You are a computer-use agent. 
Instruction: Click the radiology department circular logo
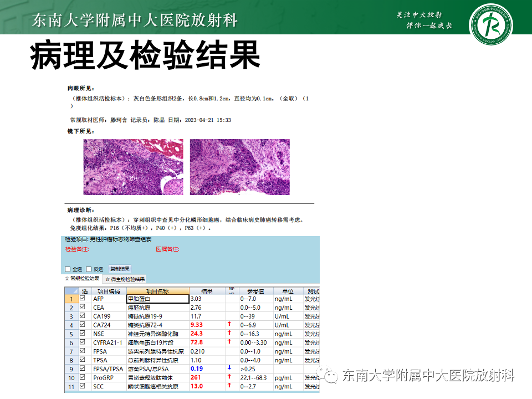tap(491, 25)
